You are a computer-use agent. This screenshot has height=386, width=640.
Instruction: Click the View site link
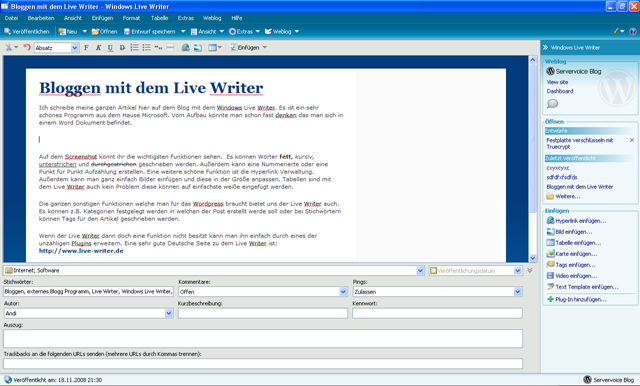557,82
